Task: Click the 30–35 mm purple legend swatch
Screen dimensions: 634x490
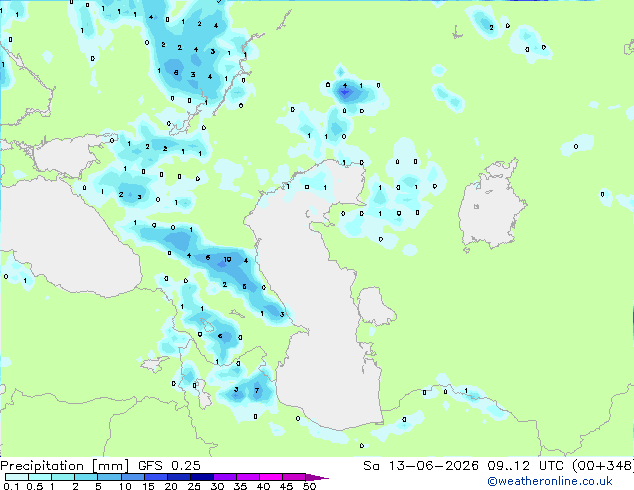Action: pyautogui.click(x=224, y=477)
